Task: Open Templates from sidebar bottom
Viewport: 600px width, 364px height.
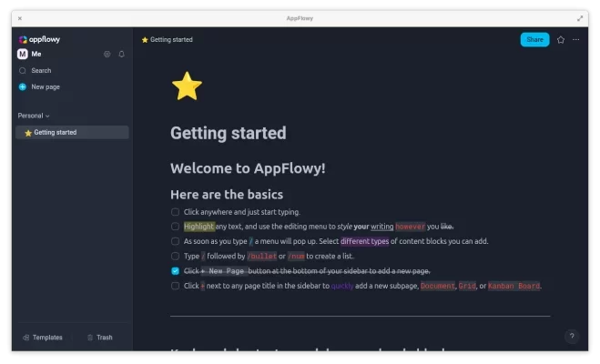Action: [x=42, y=338]
